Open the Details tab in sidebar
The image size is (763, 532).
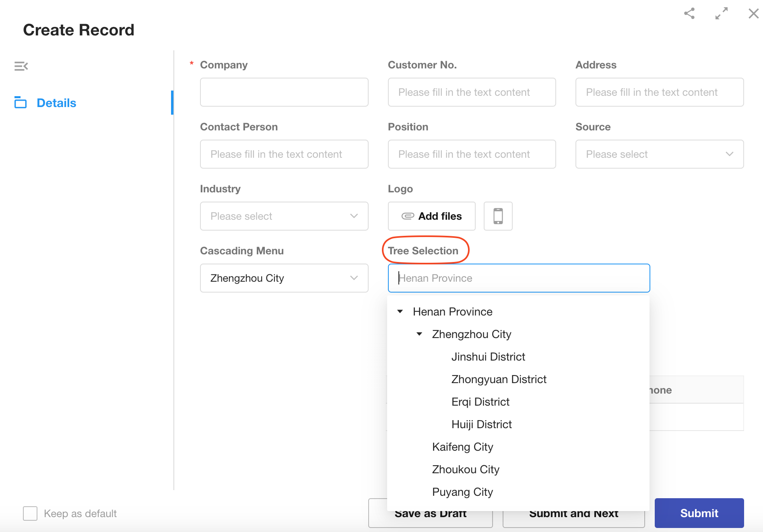point(56,103)
